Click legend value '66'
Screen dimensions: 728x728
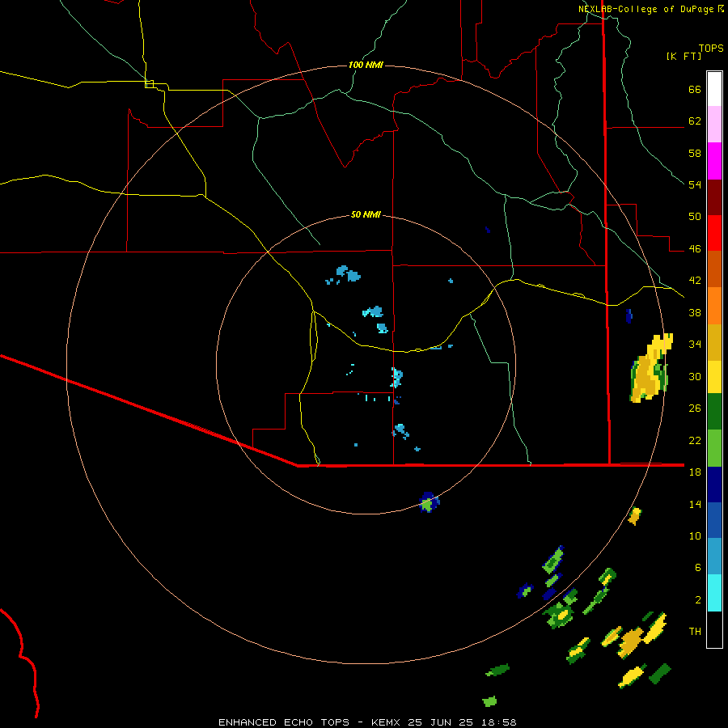click(x=695, y=90)
